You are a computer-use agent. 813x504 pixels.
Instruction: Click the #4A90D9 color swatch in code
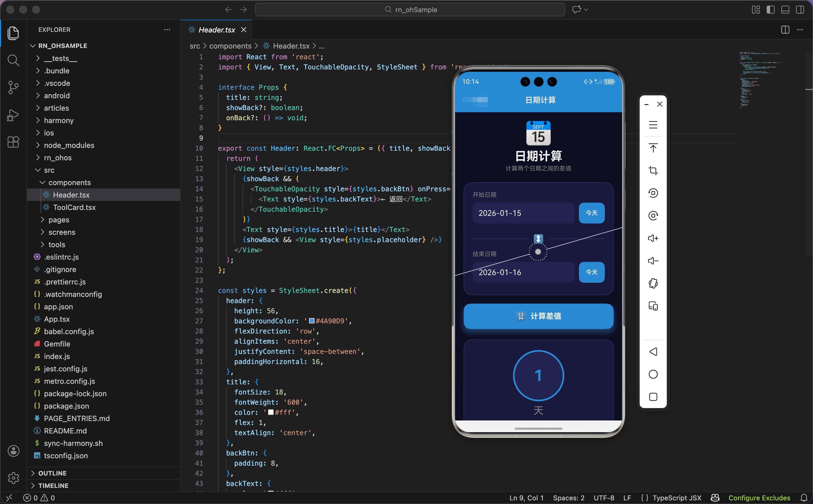311,321
